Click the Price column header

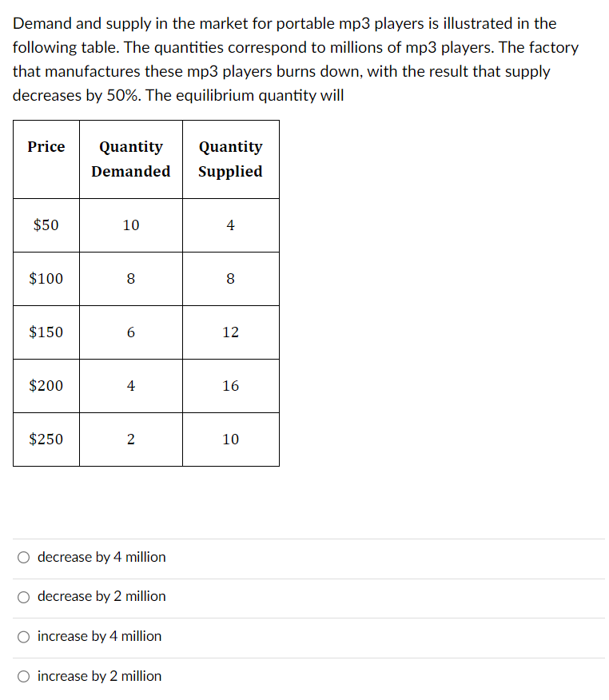click(x=46, y=147)
